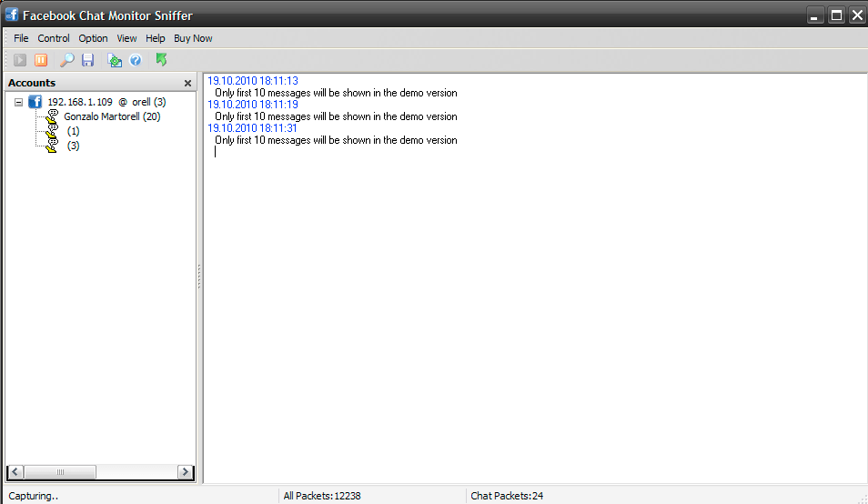The image size is (868, 504).
Task: Click the Accounts horizontal scrollbar thumb
Action: [x=60, y=472]
